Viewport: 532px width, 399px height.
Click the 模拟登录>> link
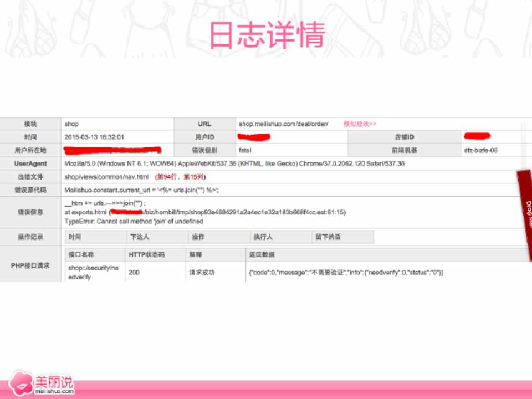tap(360, 124)
